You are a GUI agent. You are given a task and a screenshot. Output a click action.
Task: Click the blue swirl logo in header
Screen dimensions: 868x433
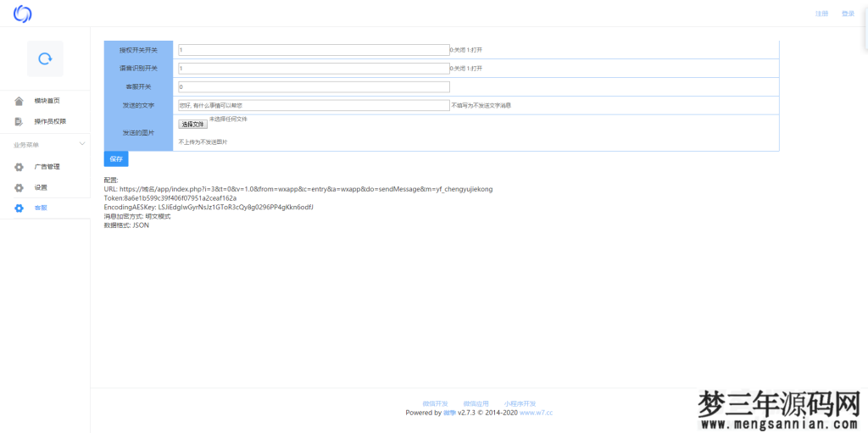pos(22,14)
